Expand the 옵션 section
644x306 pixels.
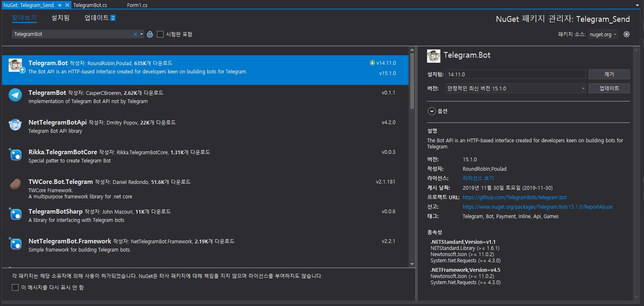pos(432,111)
